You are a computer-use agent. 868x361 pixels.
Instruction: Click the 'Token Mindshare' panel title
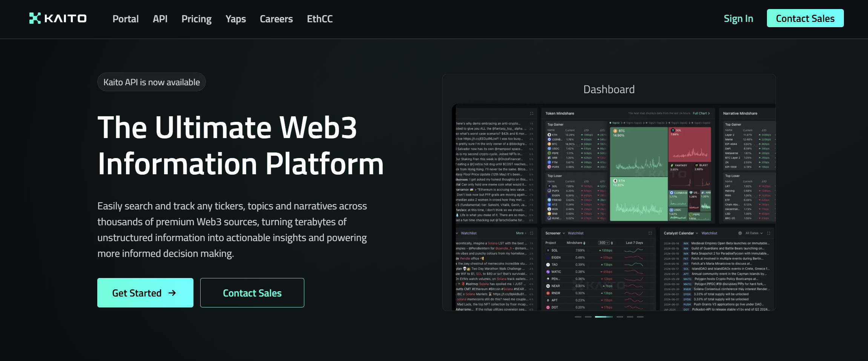click(560, 113)
